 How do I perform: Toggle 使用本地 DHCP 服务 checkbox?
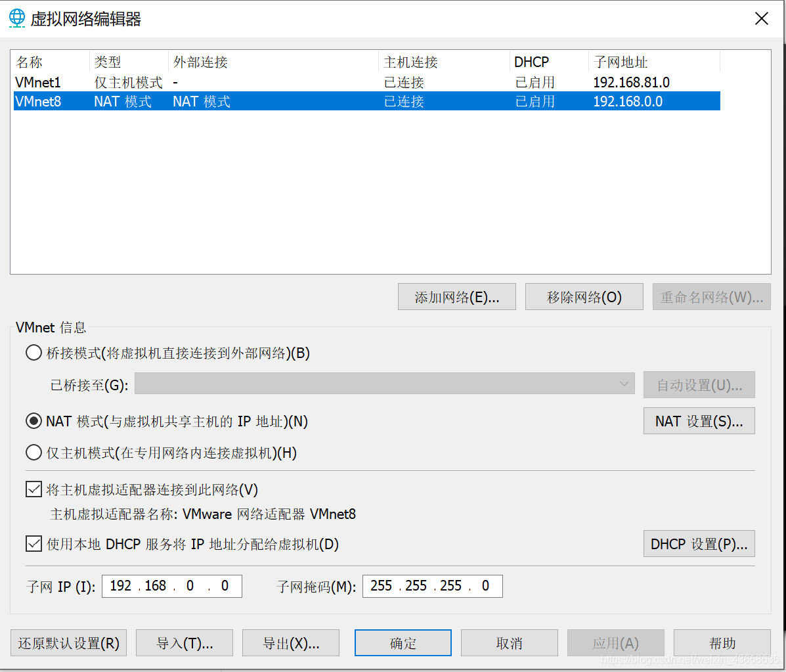(x=33, y=544)
